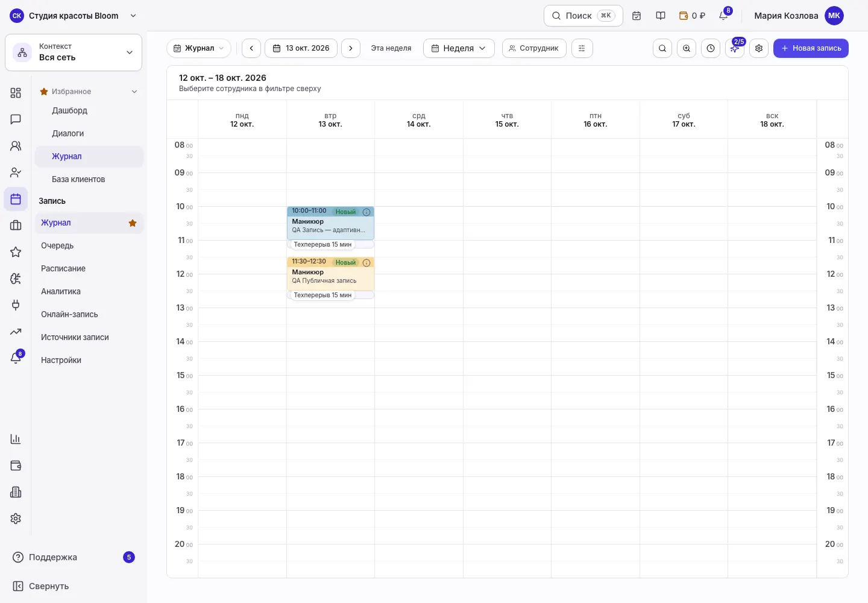Click the calendar-check icon in the top bar
Screen dimensions: 868x603
pos(637,16)
